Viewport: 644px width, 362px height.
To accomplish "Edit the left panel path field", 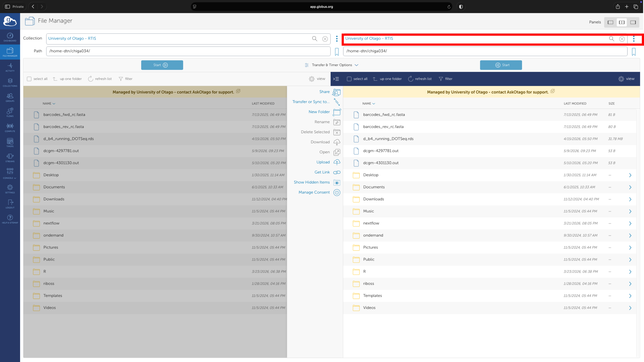I will 188,51.
